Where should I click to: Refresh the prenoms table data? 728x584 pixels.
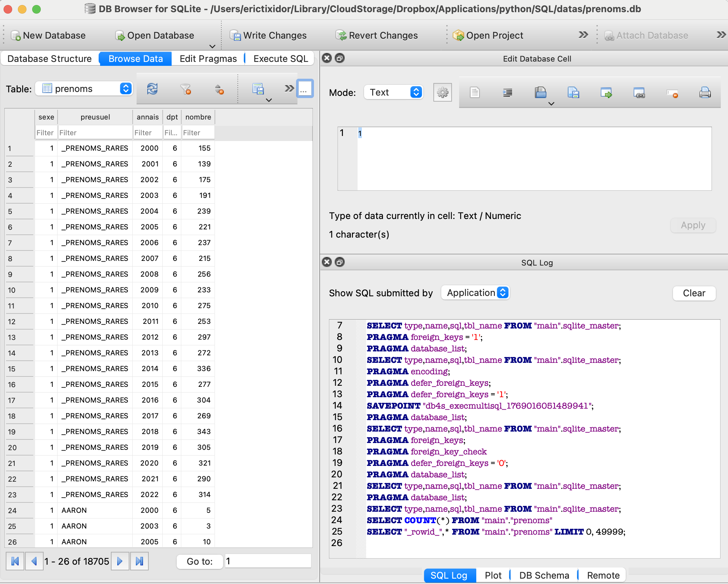(152, 89)
